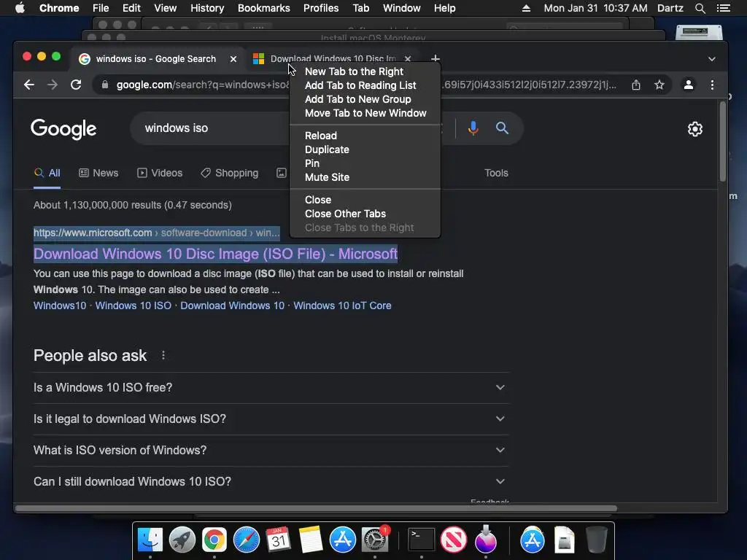The height and width of the screenshot is (560, 747).
Task: Switch to the Videos results tab
Action: [x=160, y=173]
